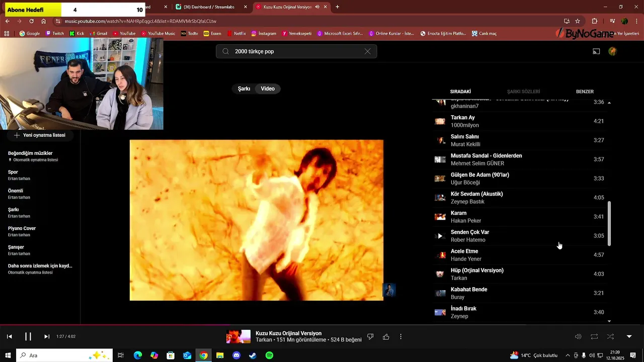This screenshot has height=362, width=644.
Task: Open Steam from the taskbar
Action: pyautogui.click(x=253, y=355)
